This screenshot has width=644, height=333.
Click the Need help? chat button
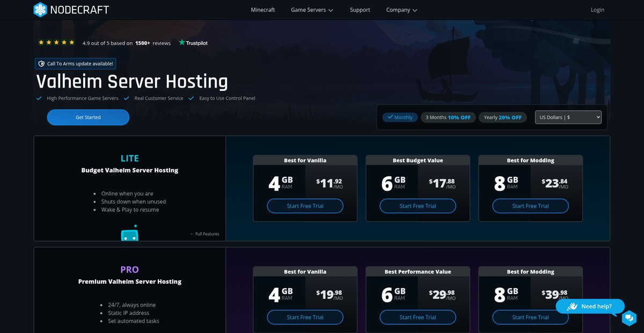590,306
